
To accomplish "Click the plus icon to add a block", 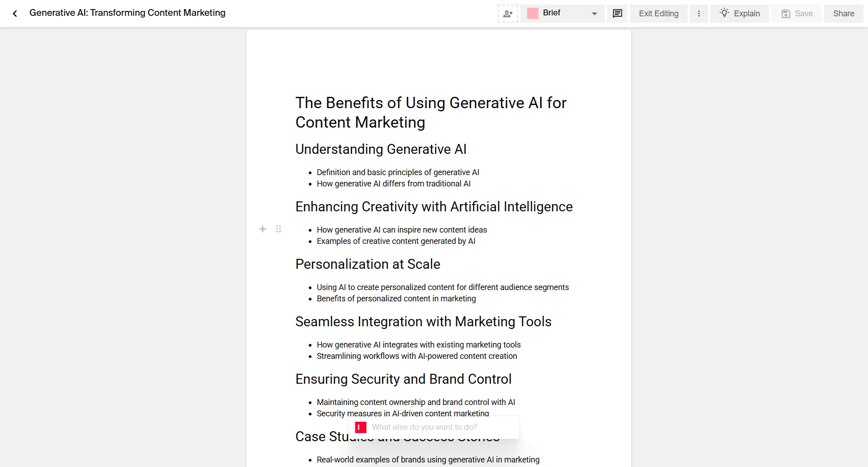I will [263, 229].
